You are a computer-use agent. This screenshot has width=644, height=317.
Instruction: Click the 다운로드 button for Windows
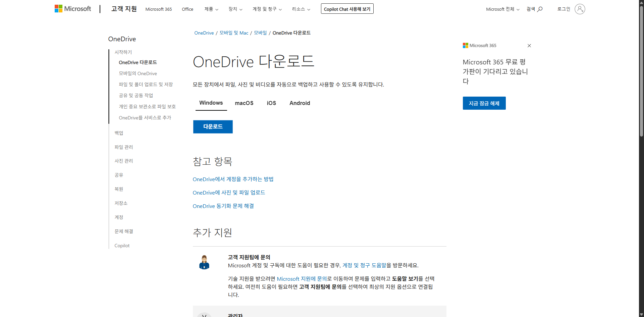click(x=213, y=126)
